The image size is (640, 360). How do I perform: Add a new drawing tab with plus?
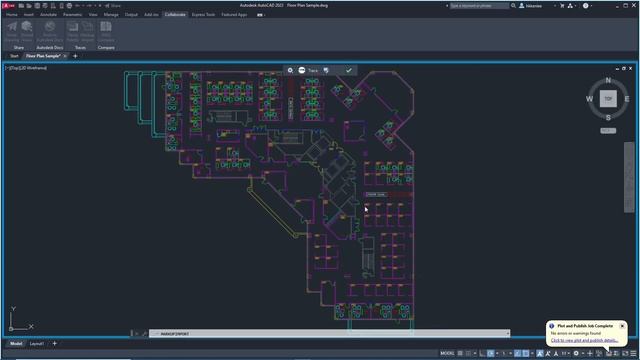(75, 56)
